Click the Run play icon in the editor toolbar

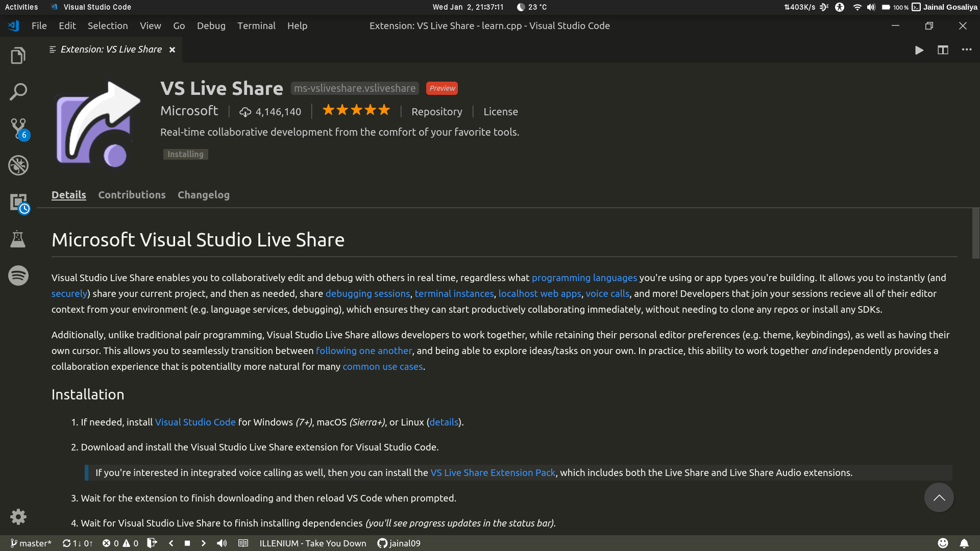click(x=919, y=50)
